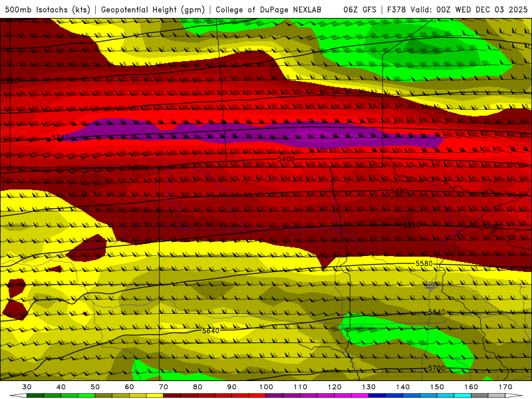Click the 70 knot value on the color scale

tap(164, 387)
